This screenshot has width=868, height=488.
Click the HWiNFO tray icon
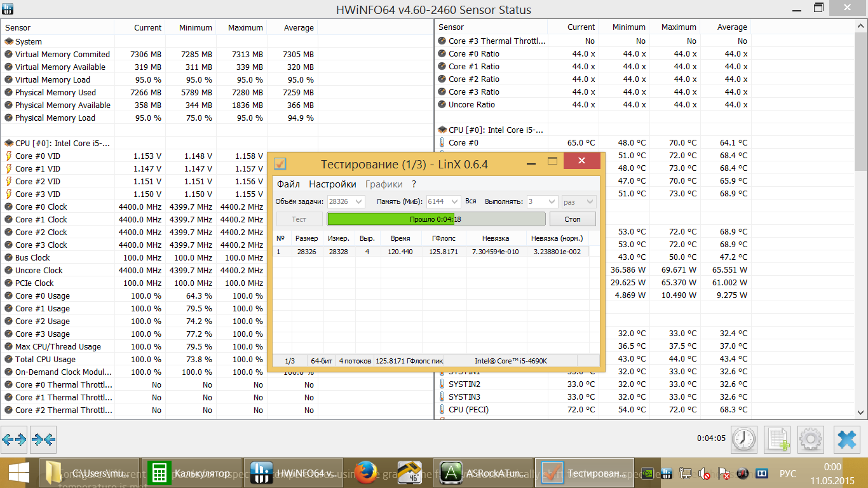(x=667, y=473)
